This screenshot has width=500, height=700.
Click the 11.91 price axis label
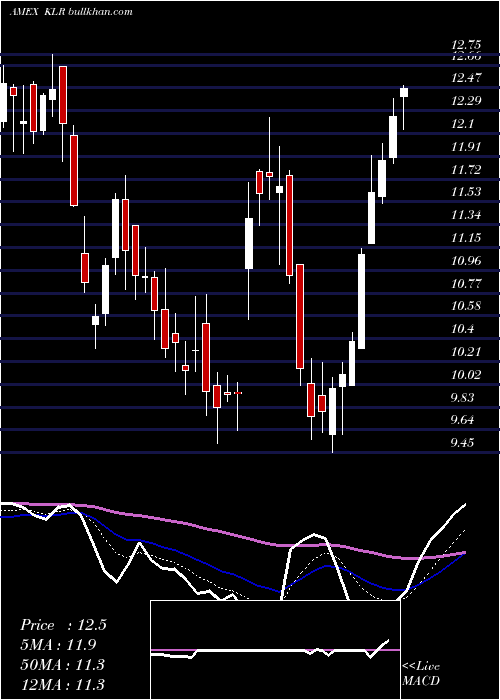coord(466,147)
